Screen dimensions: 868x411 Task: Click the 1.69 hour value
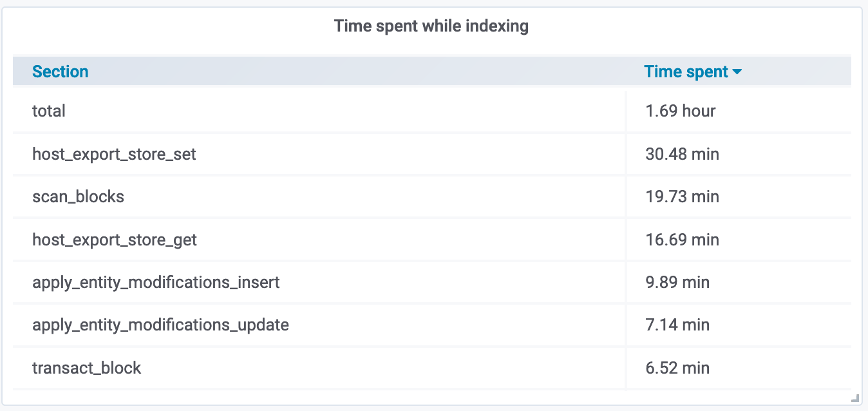click(x=680, y=111)
